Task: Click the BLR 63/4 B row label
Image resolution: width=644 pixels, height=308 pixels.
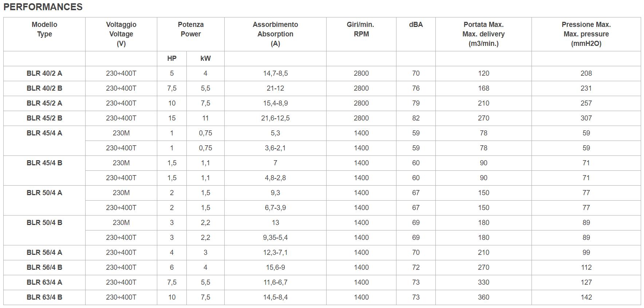Action: (x=44, y=297)
